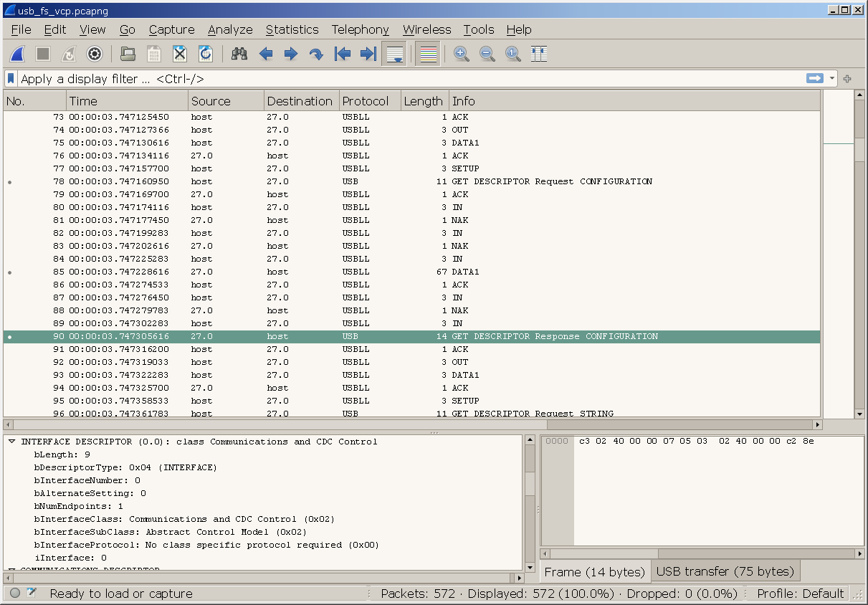The width and height of the screenshot is (868, 605).
Task: Click the display filter bookmark button
Action: tap(11, 79)
